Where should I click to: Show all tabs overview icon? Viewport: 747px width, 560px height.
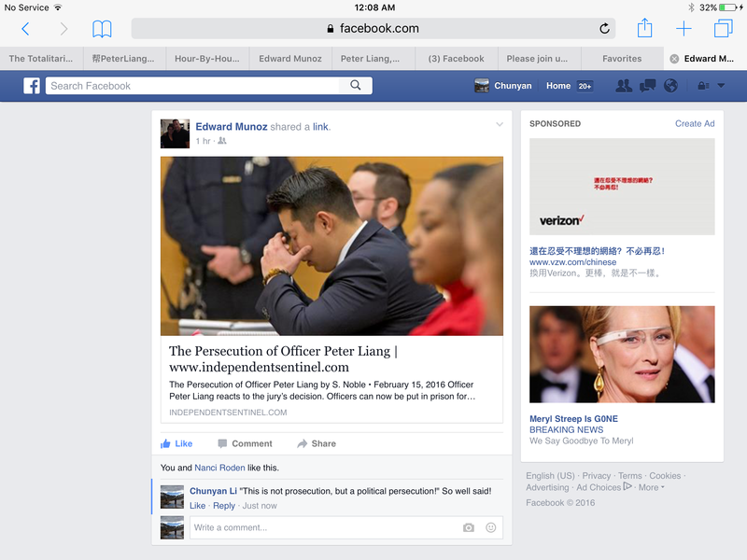coord(723,29)
